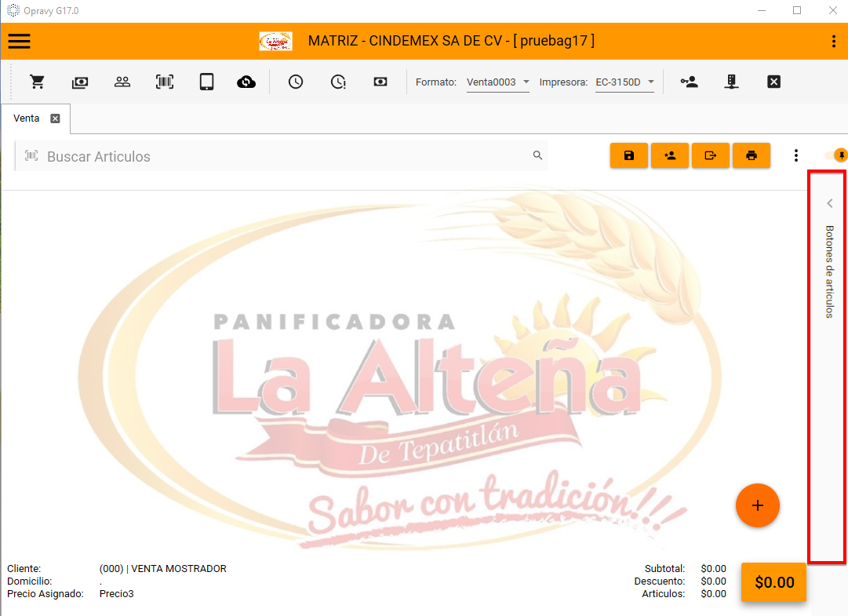The height and width of the screenshot is (616, 848).
Task: Click the Buscar Articulos search field
Action: pyautogui.click(x=281, y=155)
